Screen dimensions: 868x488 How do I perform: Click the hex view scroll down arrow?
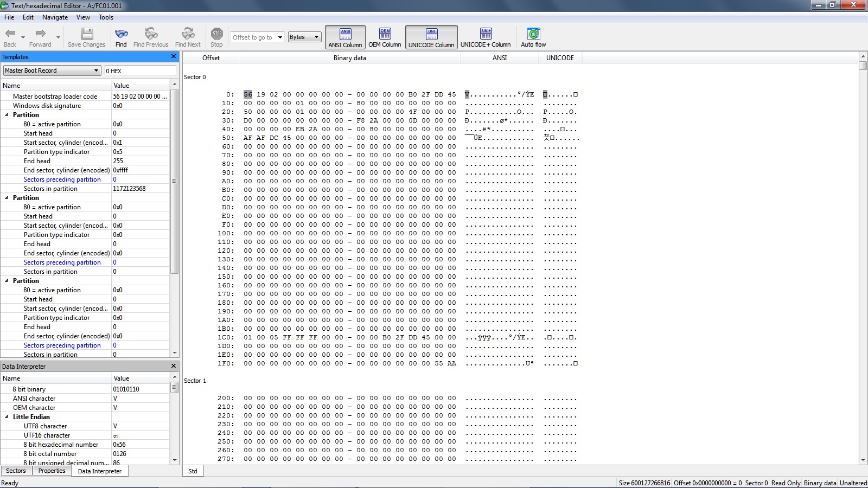coord(863,460)
